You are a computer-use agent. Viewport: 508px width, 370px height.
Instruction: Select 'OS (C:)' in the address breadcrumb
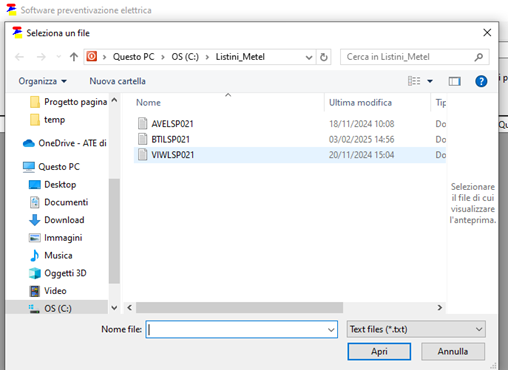[x=185, y=57]
